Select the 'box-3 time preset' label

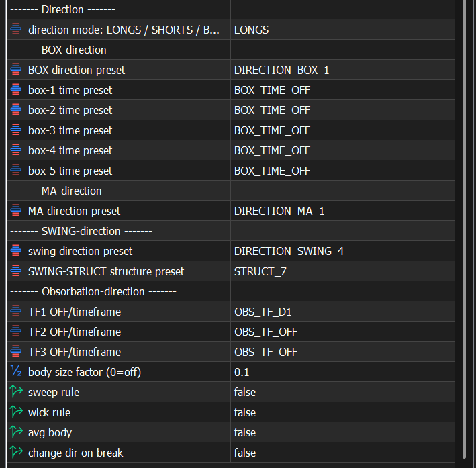pyautogui.click(x=70, y=130)
